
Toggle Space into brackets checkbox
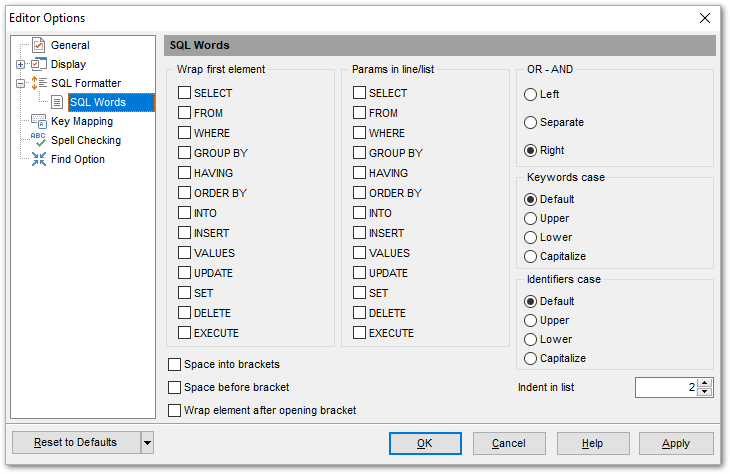click(x=176, y=365)
